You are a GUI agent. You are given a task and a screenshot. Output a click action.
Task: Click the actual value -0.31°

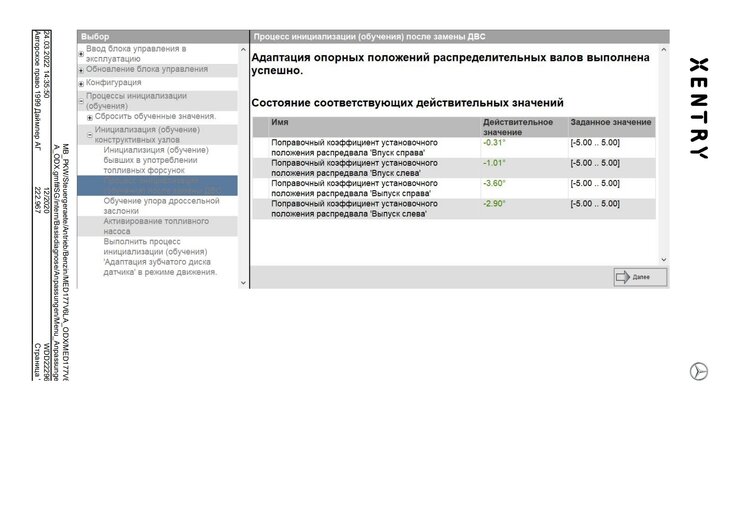pyautogui.click(x=494, y=142)
